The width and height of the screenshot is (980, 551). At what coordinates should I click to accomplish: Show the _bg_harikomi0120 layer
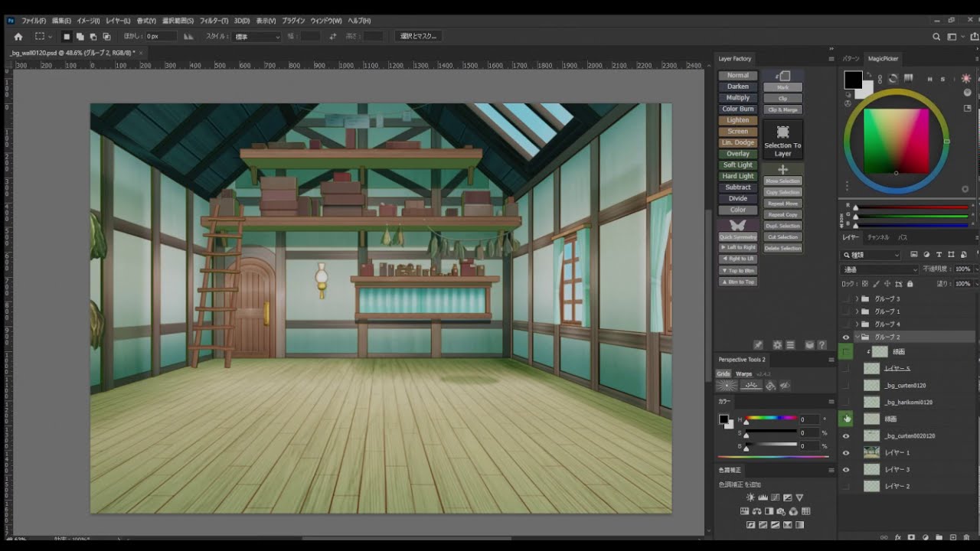coord(846,403)
